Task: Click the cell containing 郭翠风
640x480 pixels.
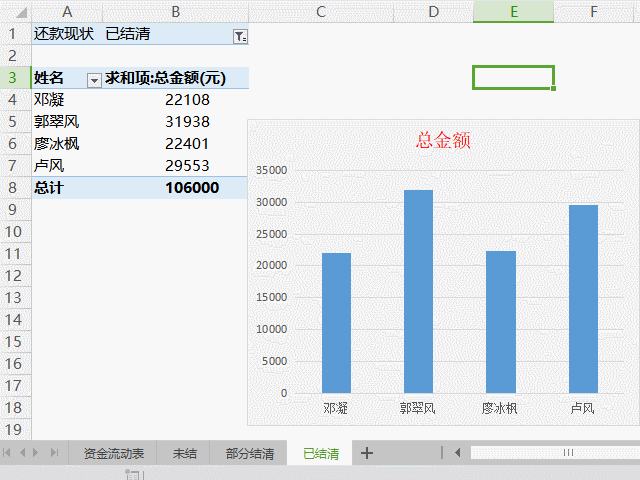Action: pos(67,122)
